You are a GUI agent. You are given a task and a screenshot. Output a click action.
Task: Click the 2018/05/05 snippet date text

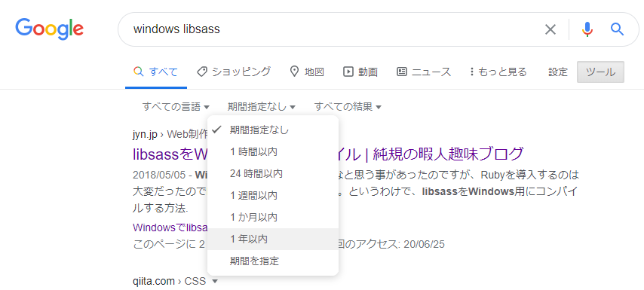coord(158,176)
